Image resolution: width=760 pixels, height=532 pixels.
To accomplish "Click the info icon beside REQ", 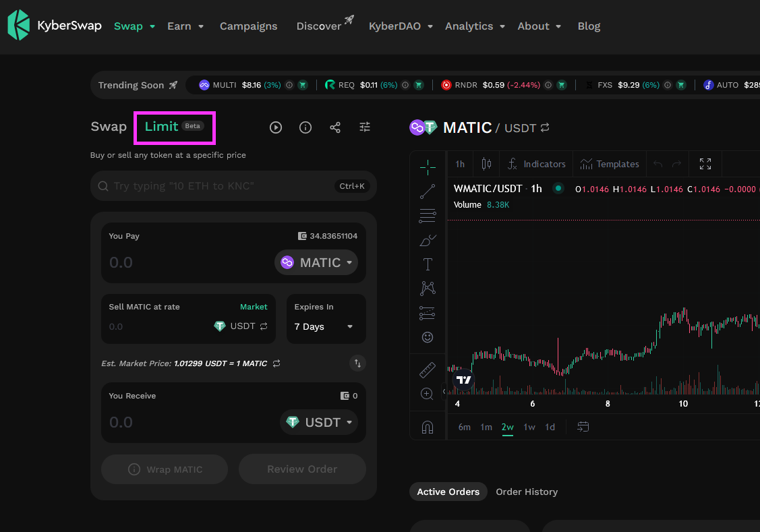I will 405,85.
